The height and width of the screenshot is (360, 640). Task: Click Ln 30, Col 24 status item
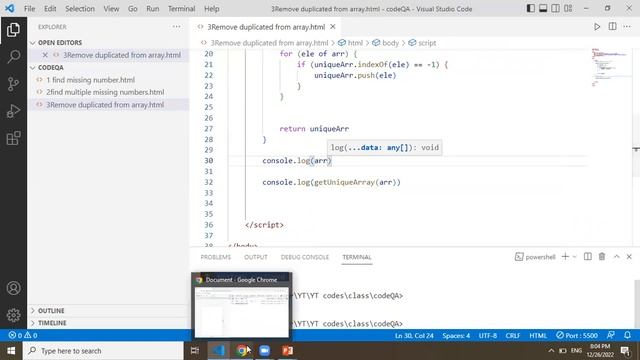(x=414, y=336)
